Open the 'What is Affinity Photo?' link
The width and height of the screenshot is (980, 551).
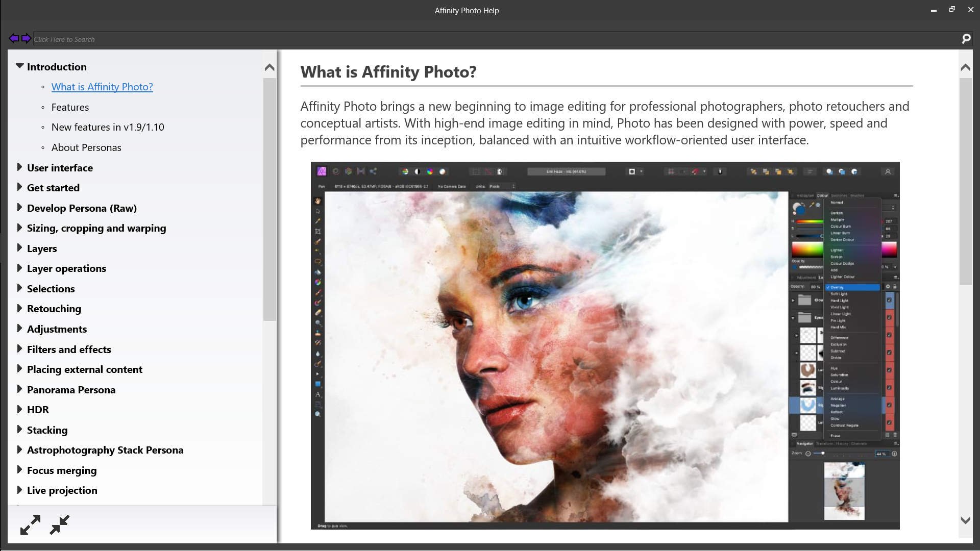[x=102, y=87]
